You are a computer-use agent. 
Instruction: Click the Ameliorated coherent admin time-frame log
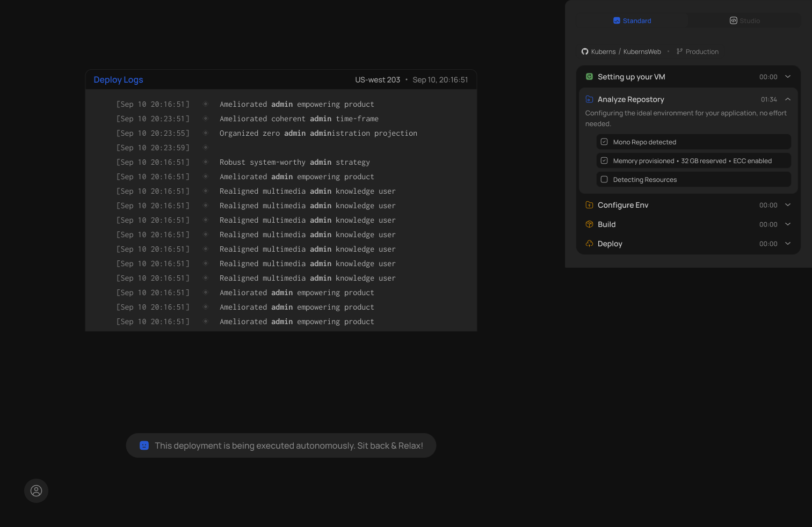[299, 119]
